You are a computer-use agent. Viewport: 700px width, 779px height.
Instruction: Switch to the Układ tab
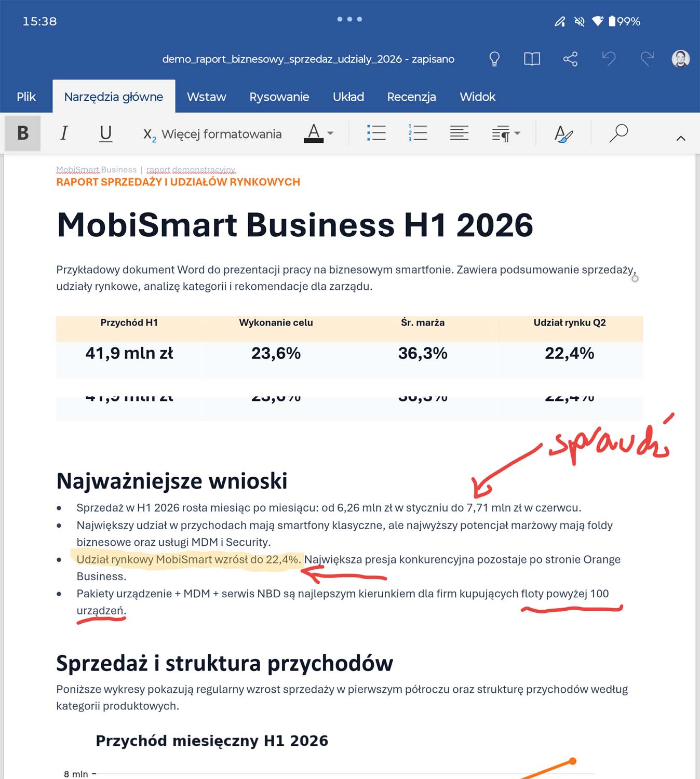pos(348,97)
